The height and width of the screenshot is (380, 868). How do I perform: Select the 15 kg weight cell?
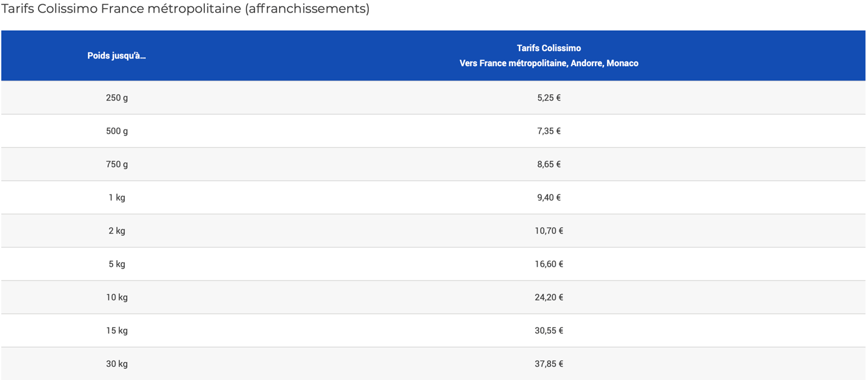(x=116, y=331)
